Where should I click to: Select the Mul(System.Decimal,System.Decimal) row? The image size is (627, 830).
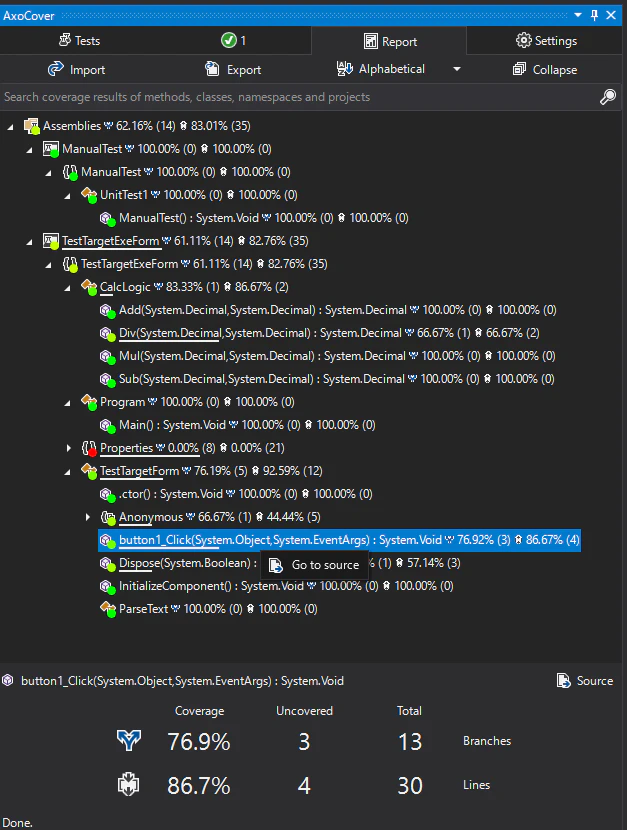click(328, 356)
